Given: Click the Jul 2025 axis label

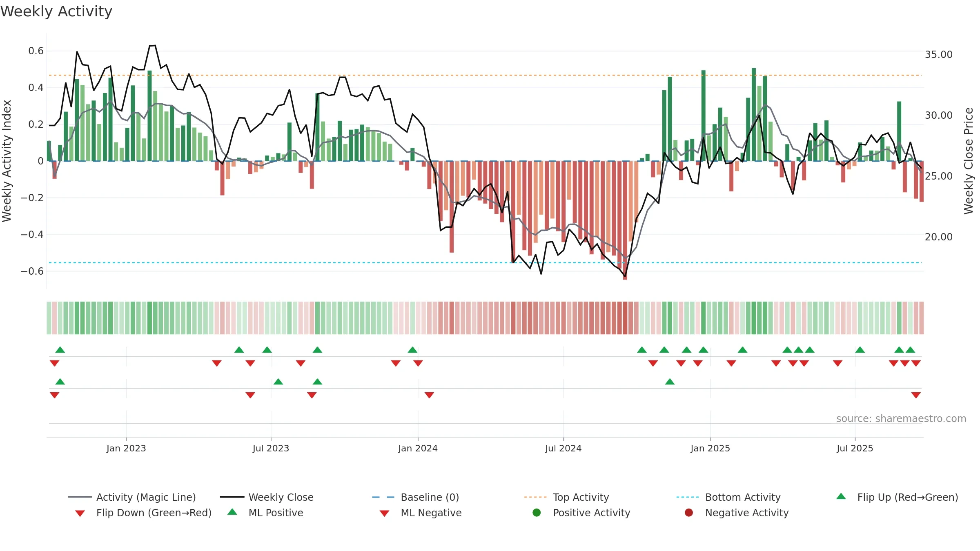Looking at the screenshot, I should tap(855, 448).
